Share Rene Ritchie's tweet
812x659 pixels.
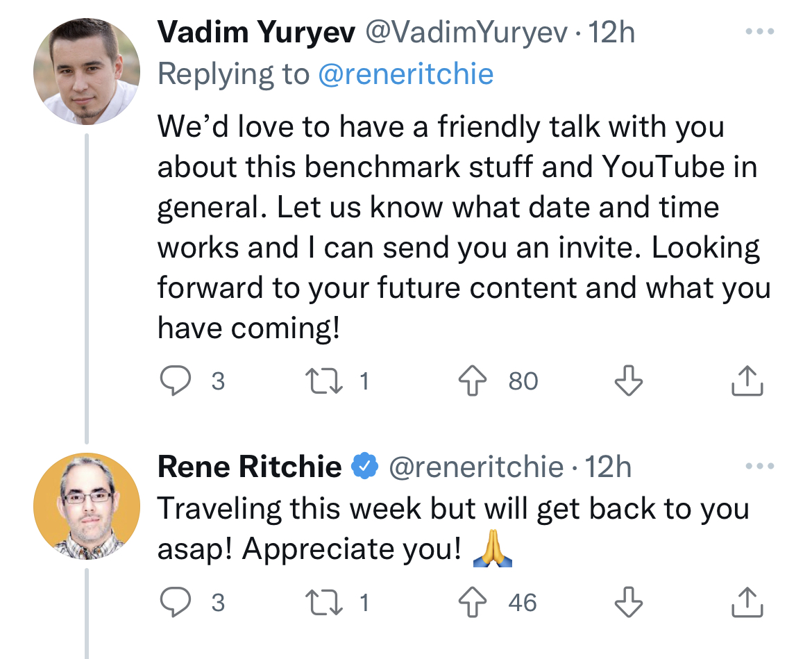(747, 601)
